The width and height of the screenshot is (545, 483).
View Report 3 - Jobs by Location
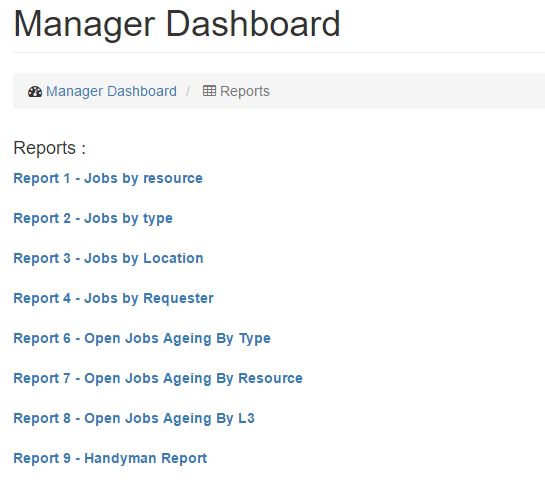(x=108, y=259)
